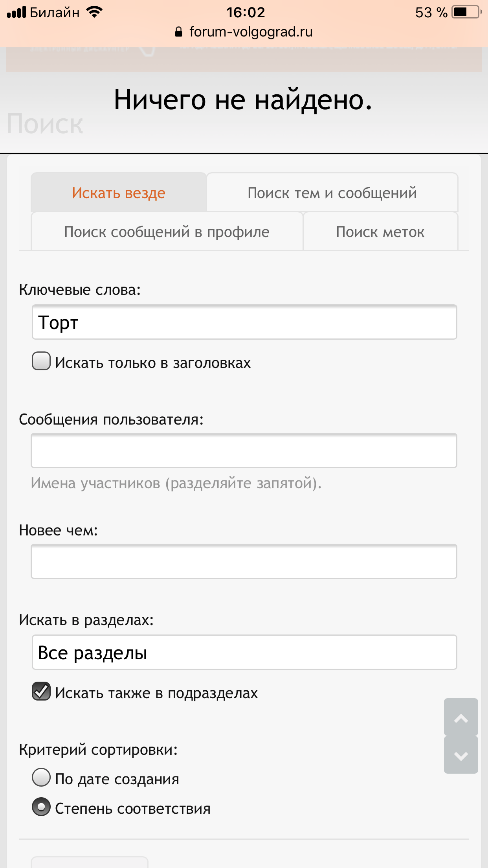The height and width of the screenshot is (868, 488).
Task: Open 'Поиск сообщений в профиле' tab
Action: [167, 232]
